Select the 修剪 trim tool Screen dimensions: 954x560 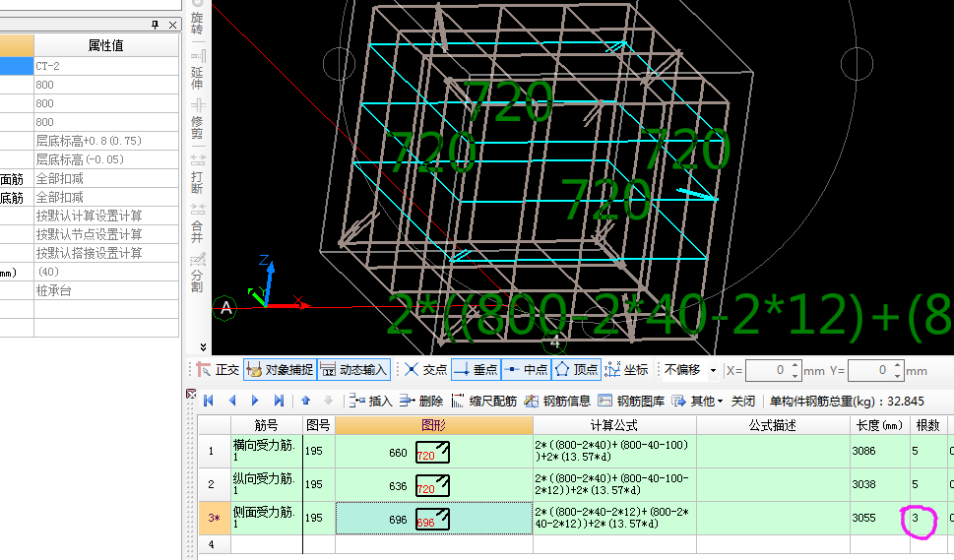[197, 119]
